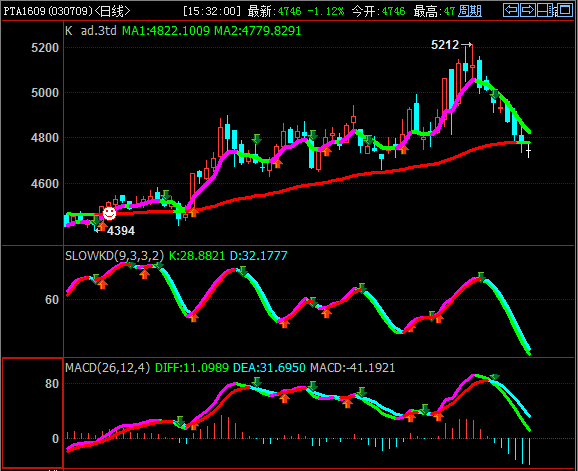This screenshot has height=471, width=578.
Task: Switch to the split-pane layout icon
Action: point(546,10)
